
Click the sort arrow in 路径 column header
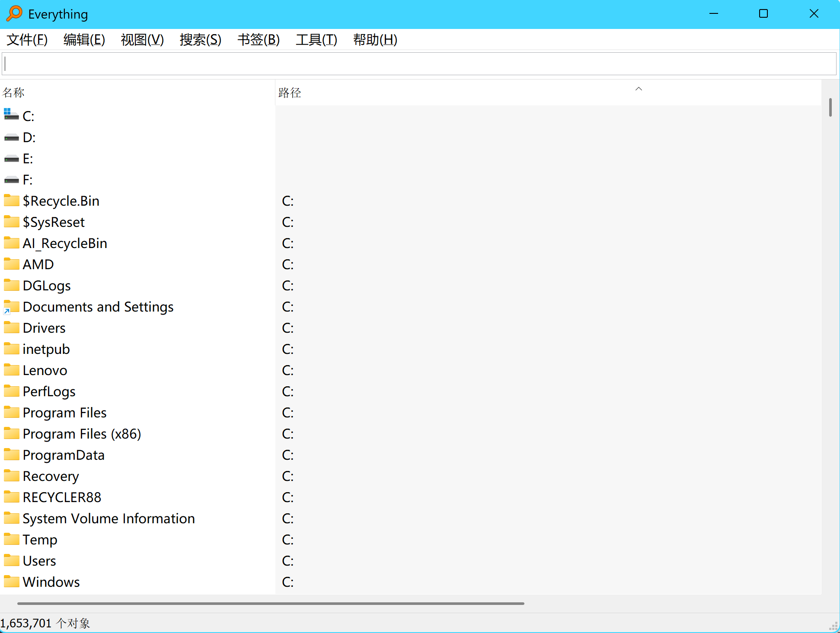[639, 89]
